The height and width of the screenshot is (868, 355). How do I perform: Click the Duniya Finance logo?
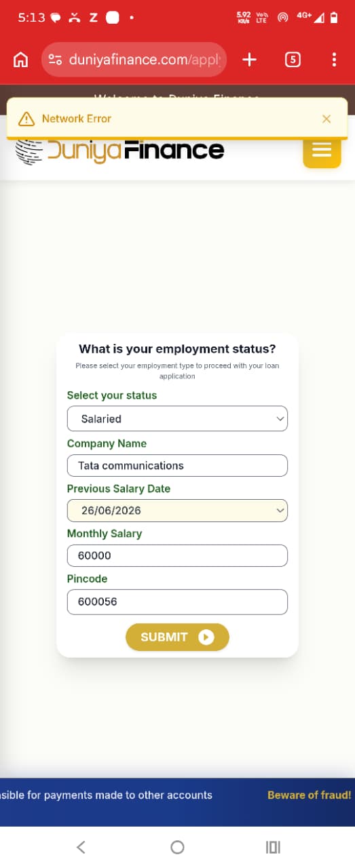(x=119, y=150)
